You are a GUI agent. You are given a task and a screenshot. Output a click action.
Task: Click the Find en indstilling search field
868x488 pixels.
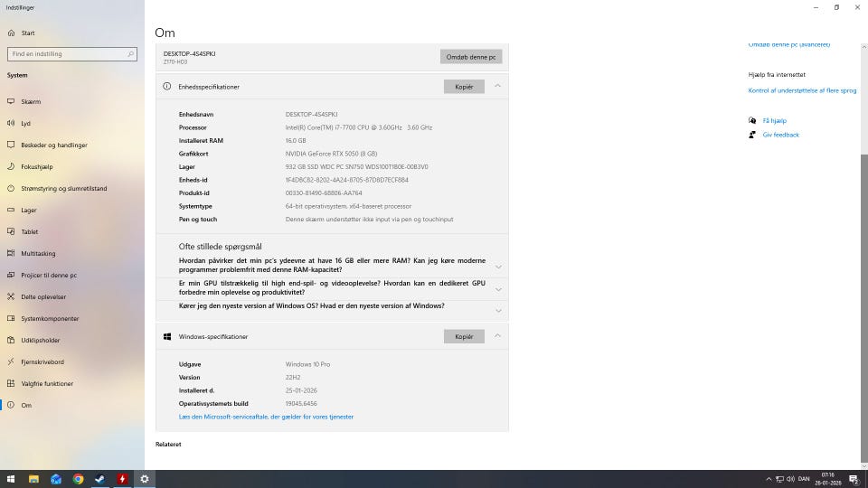click(x=72, y=54)
